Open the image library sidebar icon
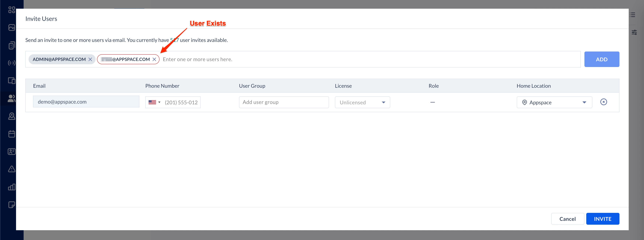The image size is (644, 240). click(11, 28)
